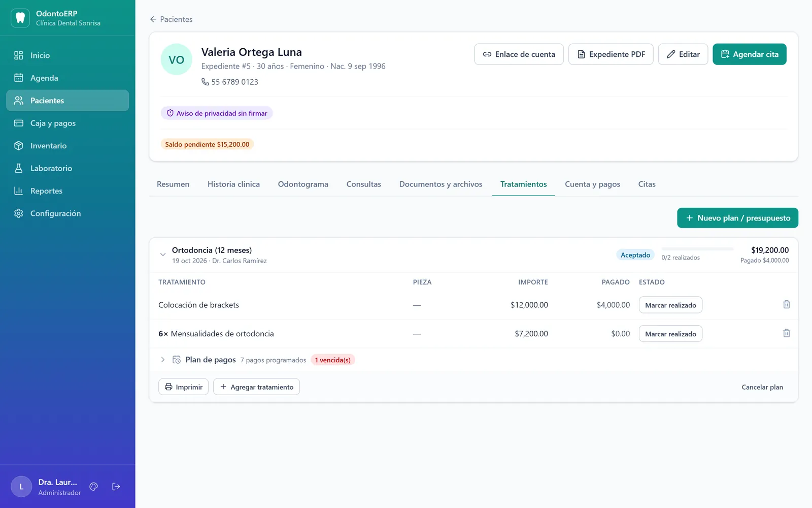
Task: Click the theme palette icon in sidebar
Action: tap(93, 487)
